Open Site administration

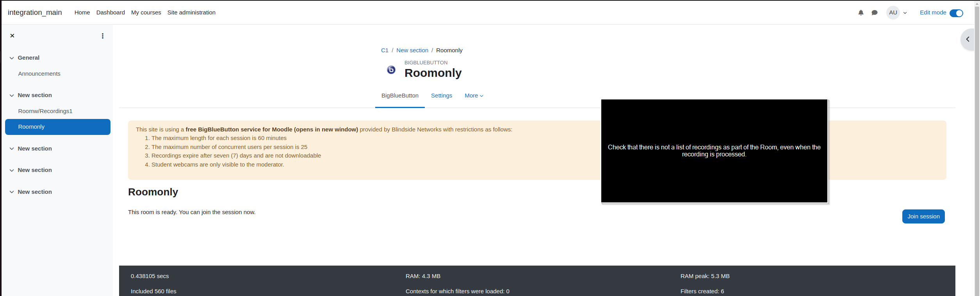[191, 12]
